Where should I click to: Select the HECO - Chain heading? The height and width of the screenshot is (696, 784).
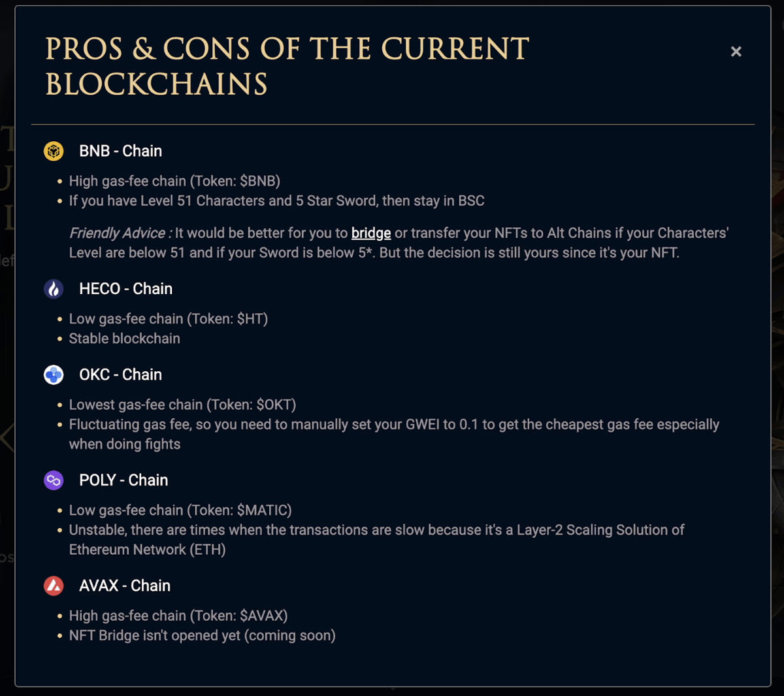tap(125, 289)
